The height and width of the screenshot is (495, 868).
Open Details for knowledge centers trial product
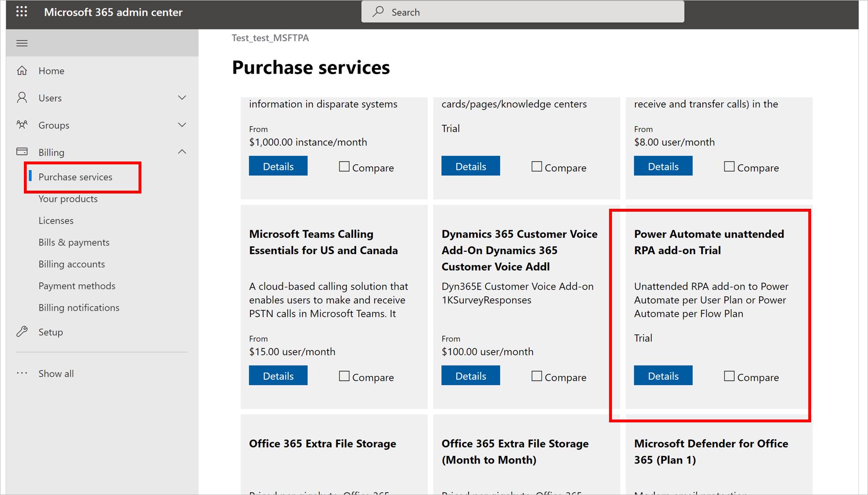471,166
